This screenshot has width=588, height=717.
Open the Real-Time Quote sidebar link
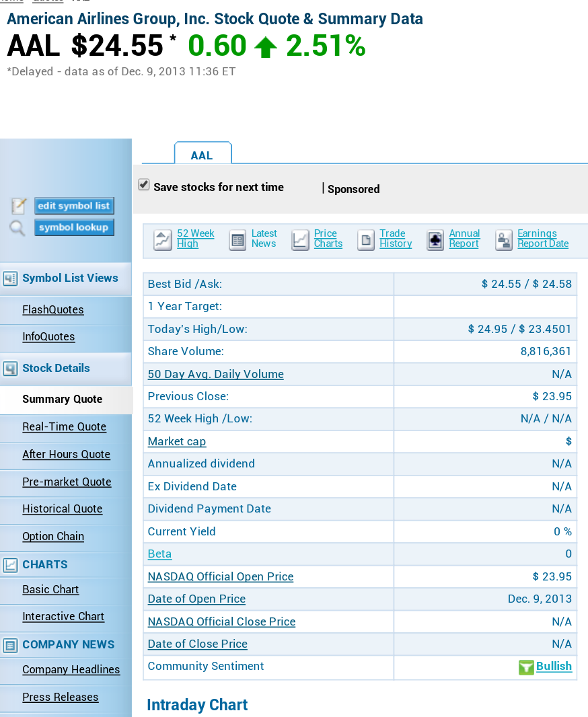pos(64,426)
